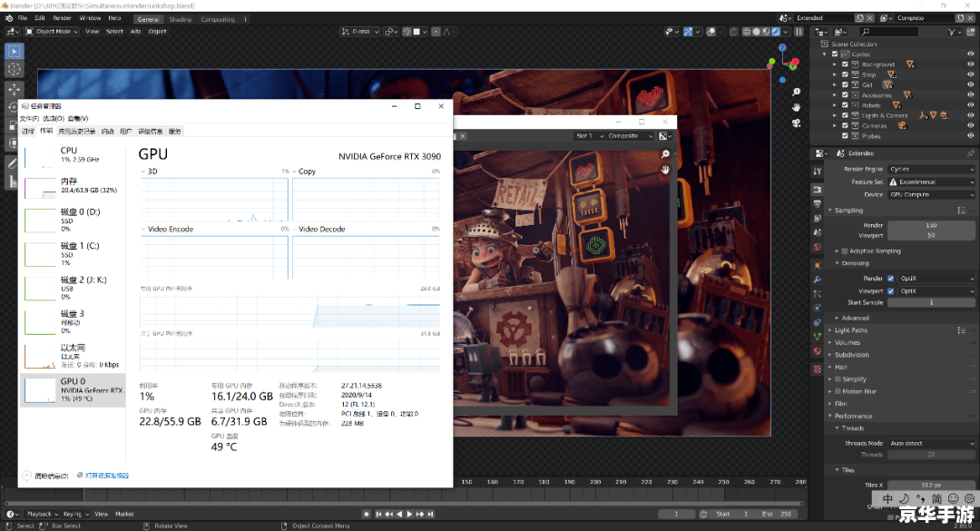Uncheck the Girl collection checkbox

[845, 84]
